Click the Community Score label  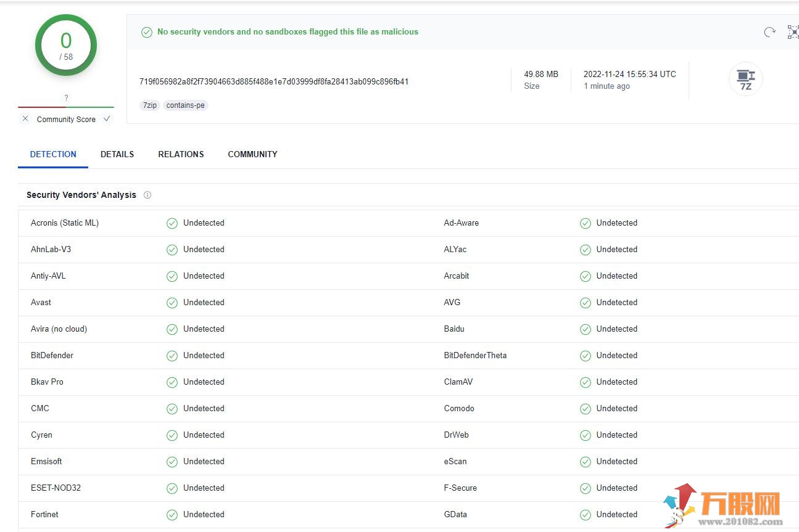click(x=66, y=119)
